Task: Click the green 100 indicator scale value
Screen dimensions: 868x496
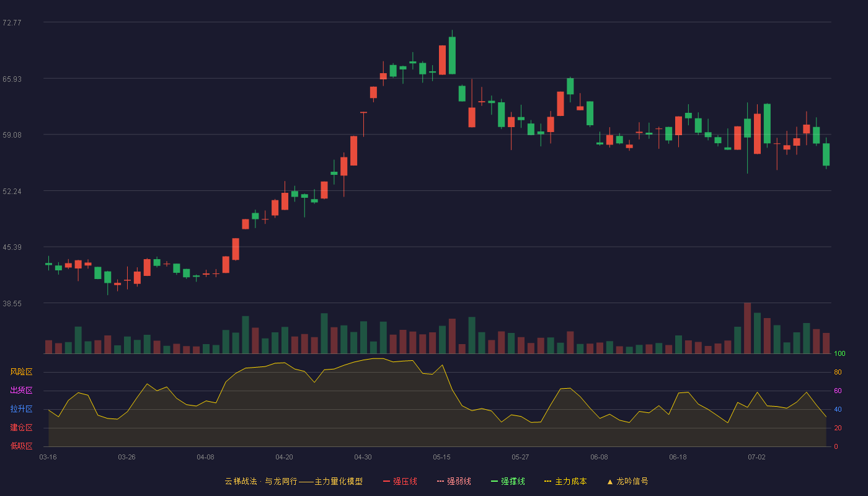Action: click(x=839, y=353)
